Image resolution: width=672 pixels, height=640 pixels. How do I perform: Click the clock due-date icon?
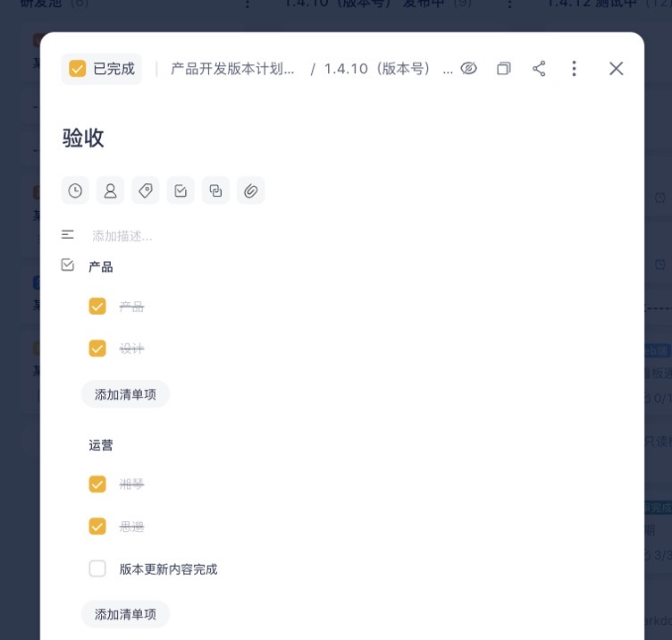[75, 190]
